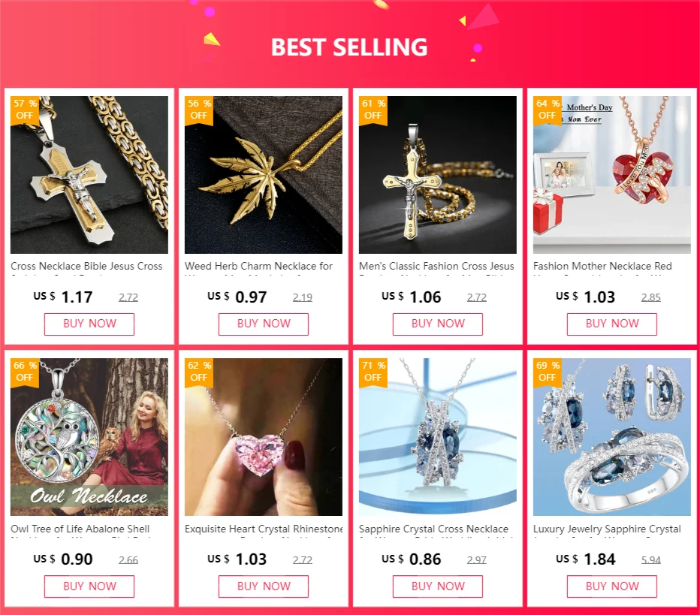Buy the Weed Herb Charm Necklace now
This screenshot has width=700, height=615.
pyautogui.click(x=264, y=324)
